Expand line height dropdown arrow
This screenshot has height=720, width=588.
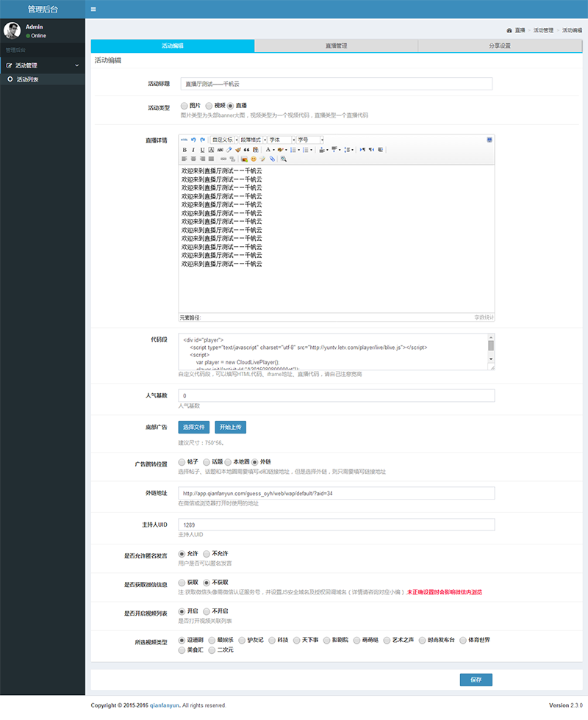pyautogui.click(x=352, y=150)
